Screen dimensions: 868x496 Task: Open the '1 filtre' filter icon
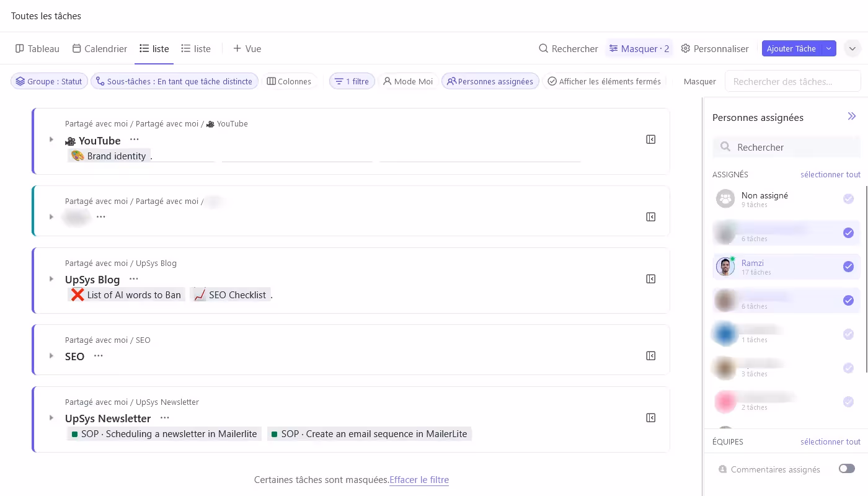[x=339, y=81]
